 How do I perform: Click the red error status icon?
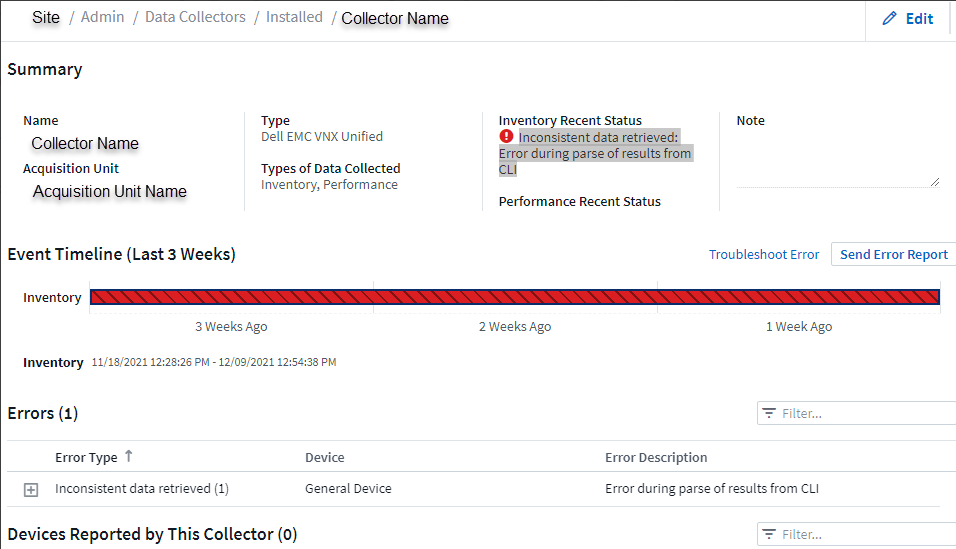coord(506,136)
